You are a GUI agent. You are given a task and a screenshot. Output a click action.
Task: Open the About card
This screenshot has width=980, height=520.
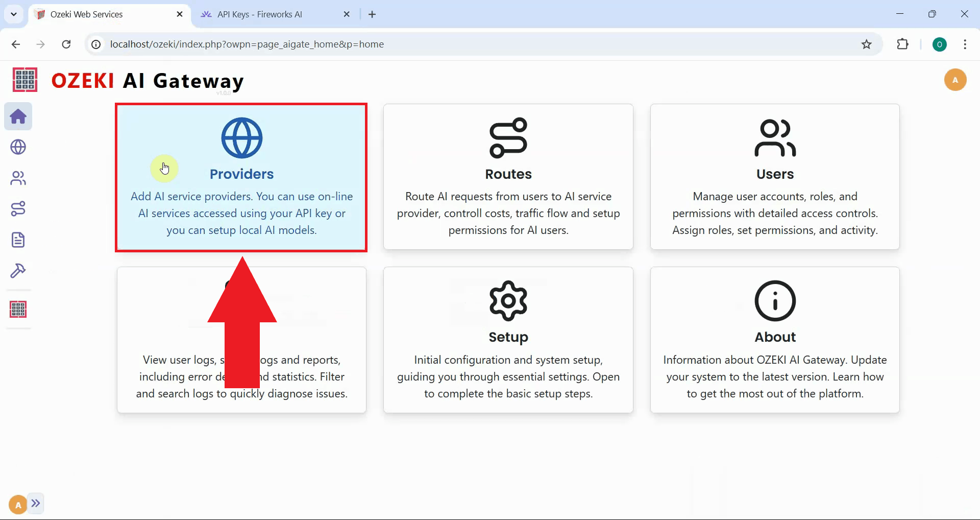point(775,340)
